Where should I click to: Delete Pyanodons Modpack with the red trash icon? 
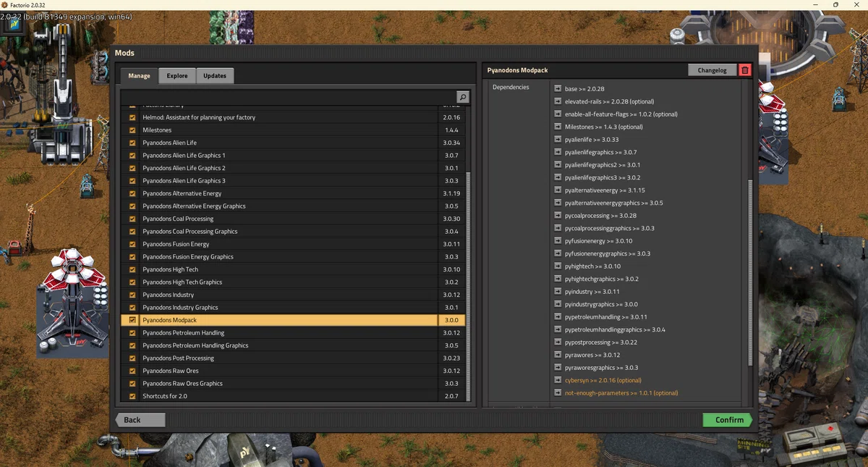click(745, 70)
